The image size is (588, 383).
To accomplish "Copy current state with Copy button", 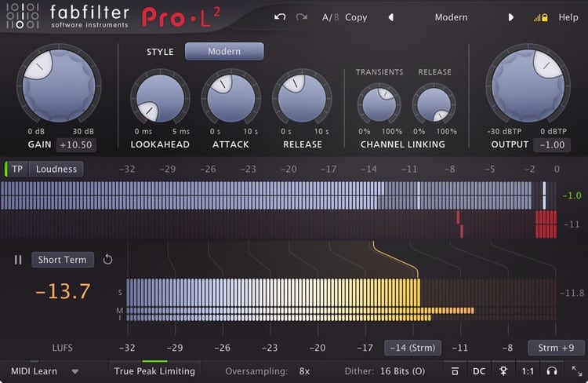I will 356,17.
